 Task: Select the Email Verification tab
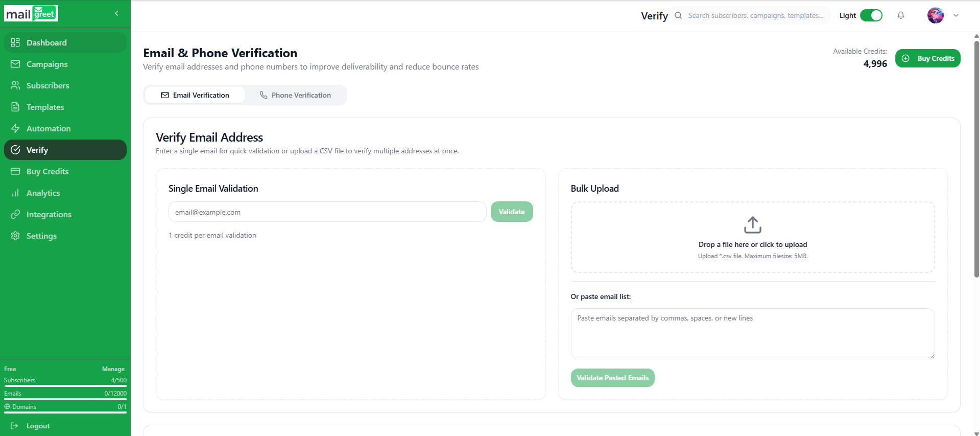point(195,95)
